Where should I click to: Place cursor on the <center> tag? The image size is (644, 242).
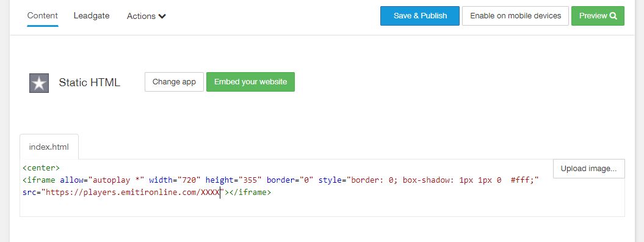pyautogui.click(x=41, y=168)
